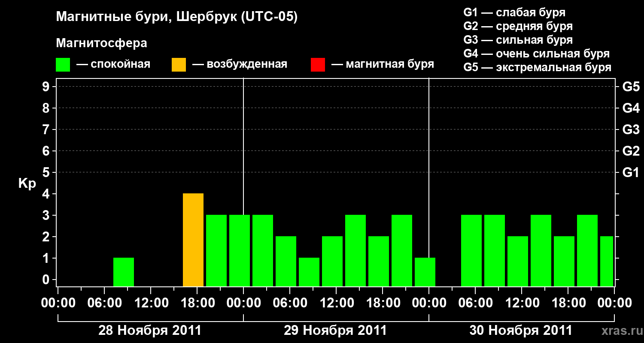
Task: Click the 'G5 — экстремальная буря' description line
Action: 537,67
